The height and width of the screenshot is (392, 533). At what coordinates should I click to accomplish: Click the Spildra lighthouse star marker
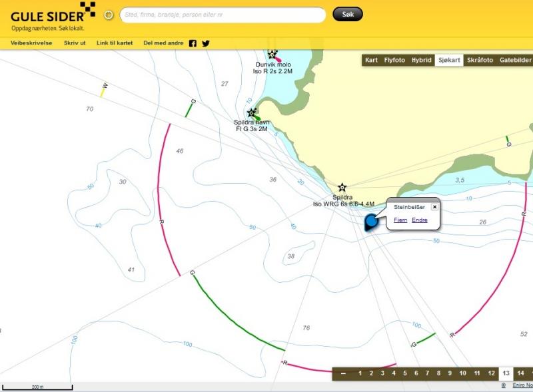click(x=342, y=188)
